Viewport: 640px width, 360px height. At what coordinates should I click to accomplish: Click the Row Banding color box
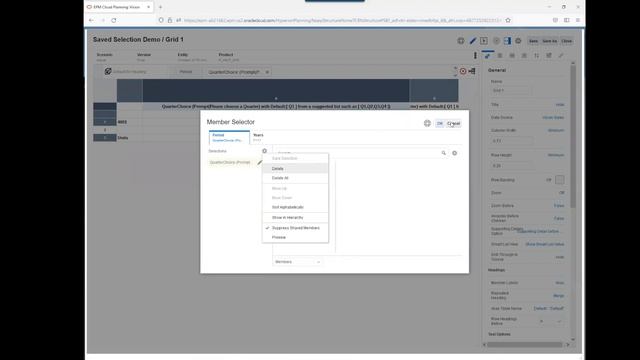(560, 180)
